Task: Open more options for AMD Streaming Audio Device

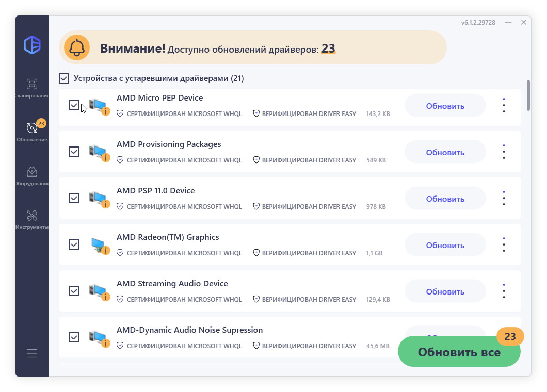Action: (x=504, y=291)
